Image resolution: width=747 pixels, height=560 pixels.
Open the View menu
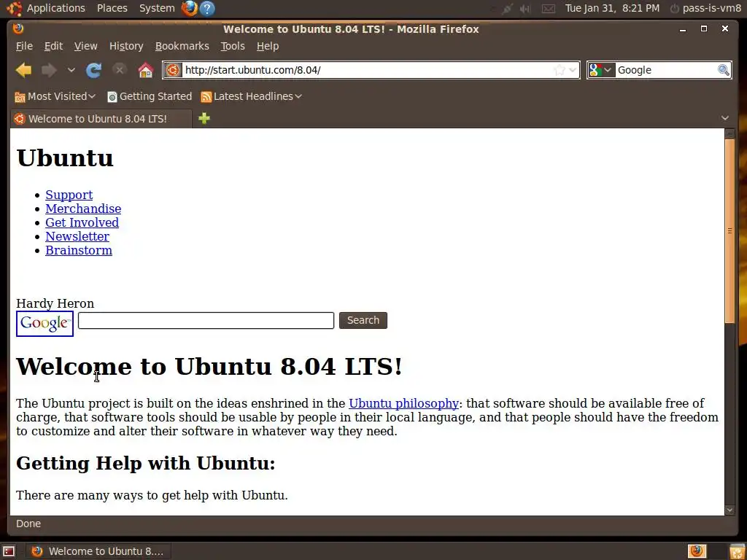[86, 46]
